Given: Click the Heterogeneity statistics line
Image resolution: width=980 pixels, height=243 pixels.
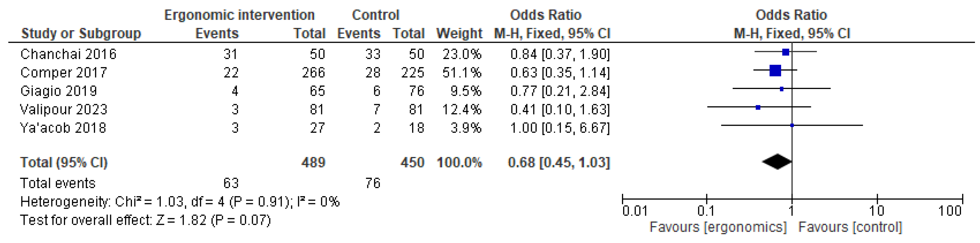Looking at the screenshot, I should pos(179,202).
